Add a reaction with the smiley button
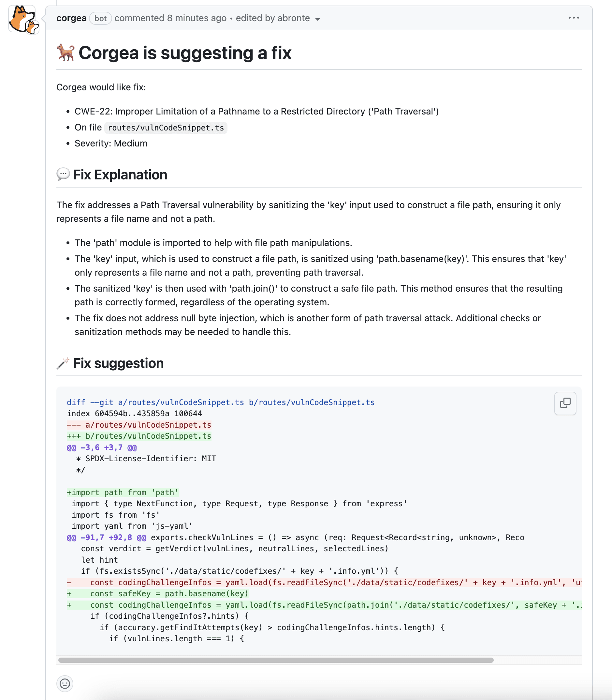The height and width of the screenshot is (700, 612). coord(65,684)
